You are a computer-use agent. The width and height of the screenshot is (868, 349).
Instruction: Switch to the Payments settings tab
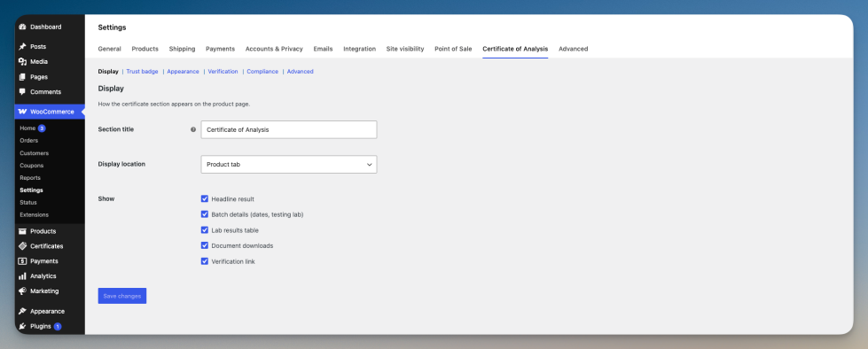coord(220,49)
